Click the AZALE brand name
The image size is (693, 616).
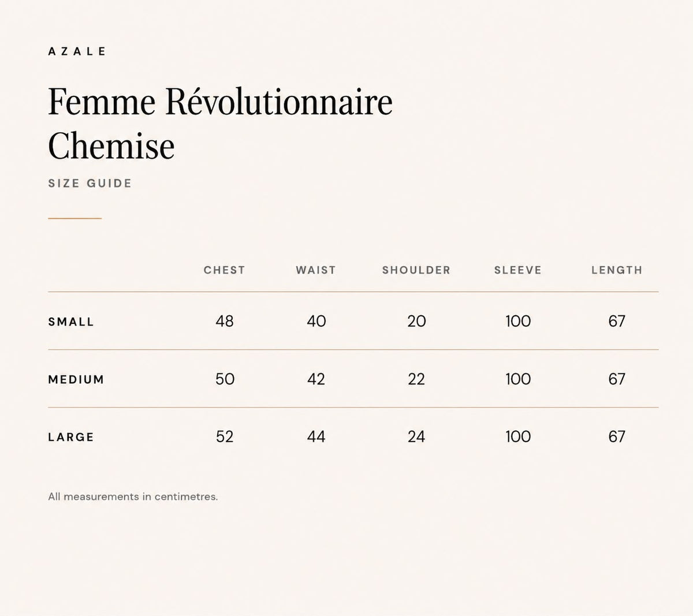tap(77, 51)
